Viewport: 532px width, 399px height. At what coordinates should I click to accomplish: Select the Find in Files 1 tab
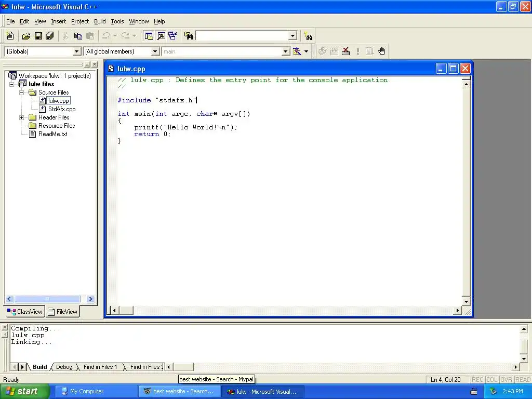100,367
